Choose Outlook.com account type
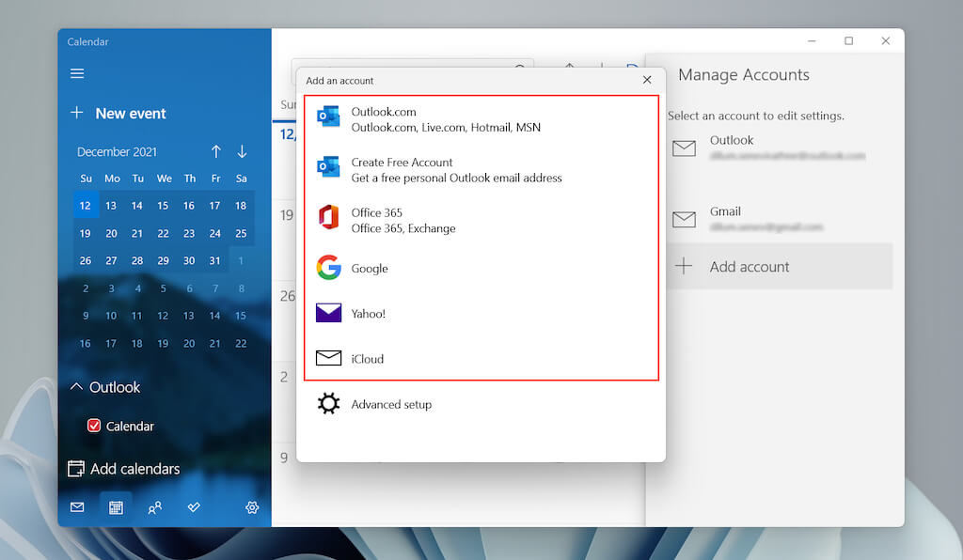This screenshot has height=560, width=963. click(481, 119)
